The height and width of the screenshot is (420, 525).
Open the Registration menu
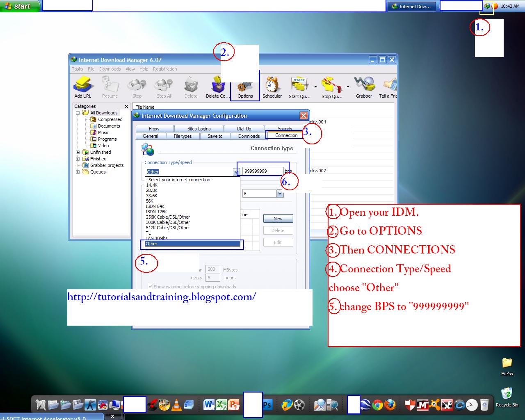(165, 69)
